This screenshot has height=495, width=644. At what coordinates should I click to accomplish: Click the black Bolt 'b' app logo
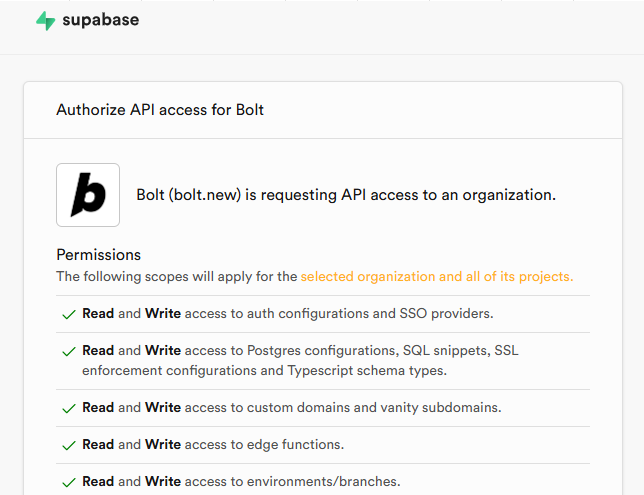(x=88, y=195)
